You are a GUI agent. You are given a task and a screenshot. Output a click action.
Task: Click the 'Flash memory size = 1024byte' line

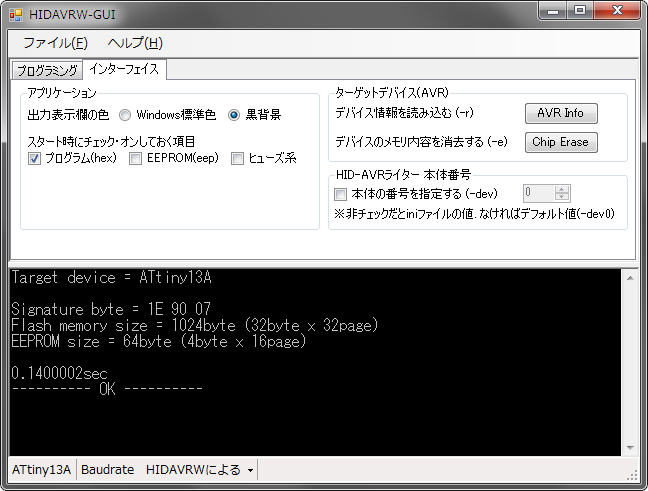[x=194, y=325]
